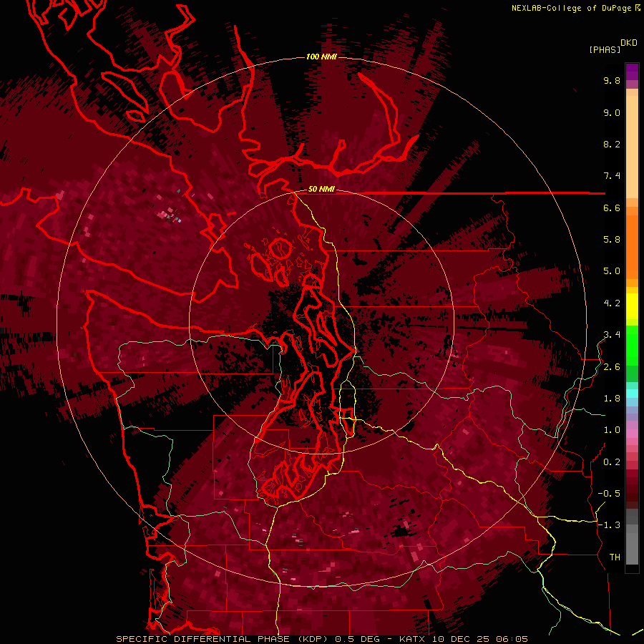Screen dimensions: 644x644
Task: Click the -1.3 value on the color scale
Action: (x=609, y=525)
